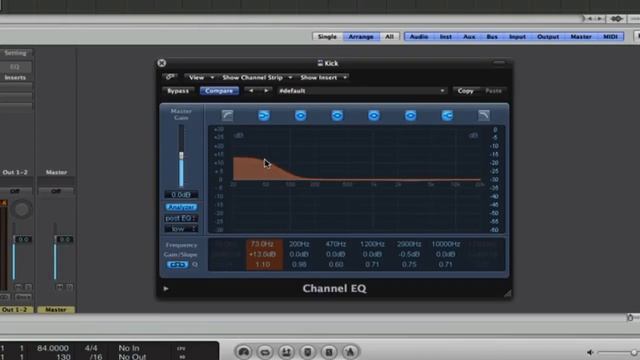This screenshot has width=640, height=360.
Task: Click the Paste button
Action: pyautogui.click(x=493, y=91)
